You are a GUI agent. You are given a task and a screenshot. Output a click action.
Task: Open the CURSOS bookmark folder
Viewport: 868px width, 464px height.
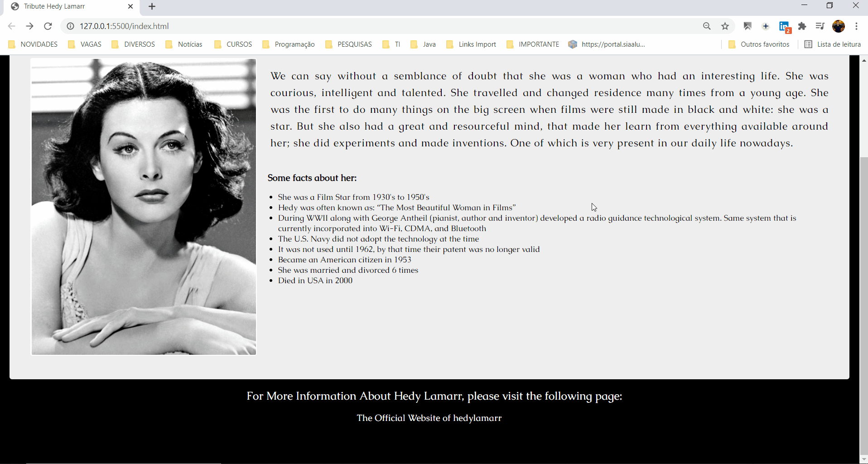[x=233, y=44]
